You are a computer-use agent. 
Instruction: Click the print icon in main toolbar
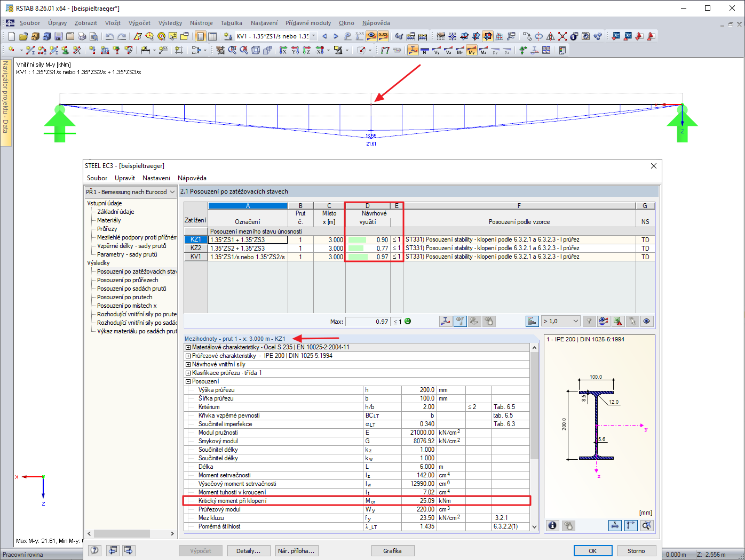point(82,36)
